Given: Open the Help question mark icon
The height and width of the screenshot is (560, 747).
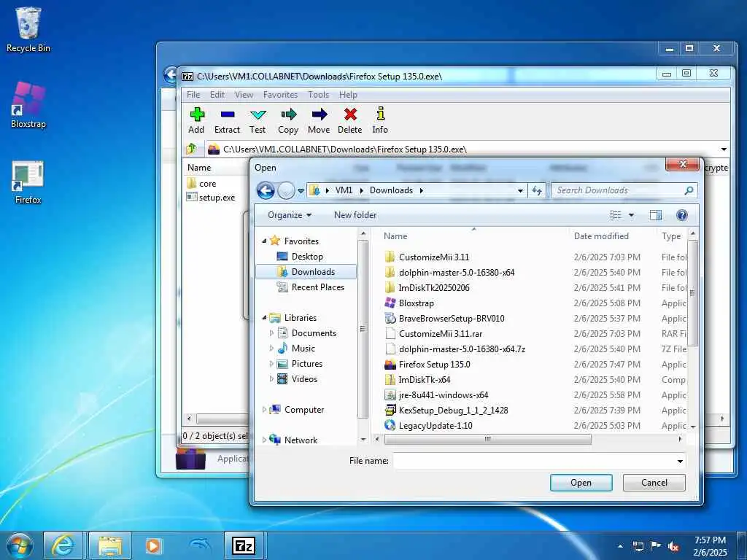Looking at the screenshot, I should [682, 215].
